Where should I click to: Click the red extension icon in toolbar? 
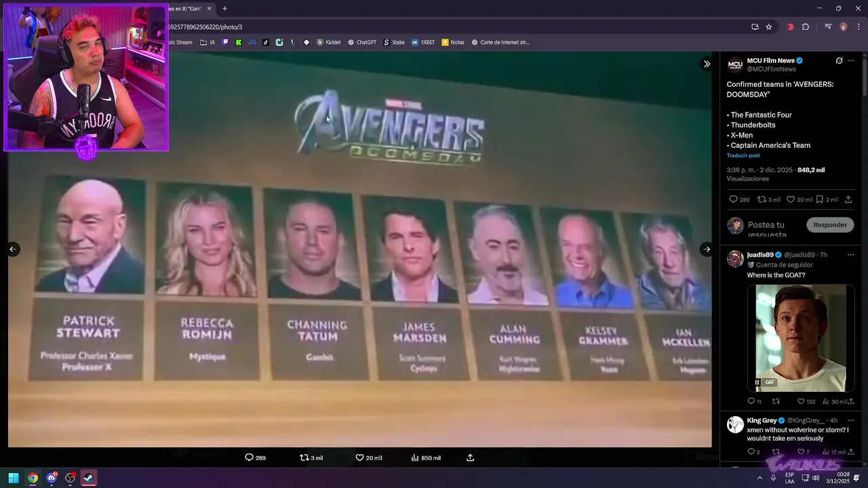point(790,27)
